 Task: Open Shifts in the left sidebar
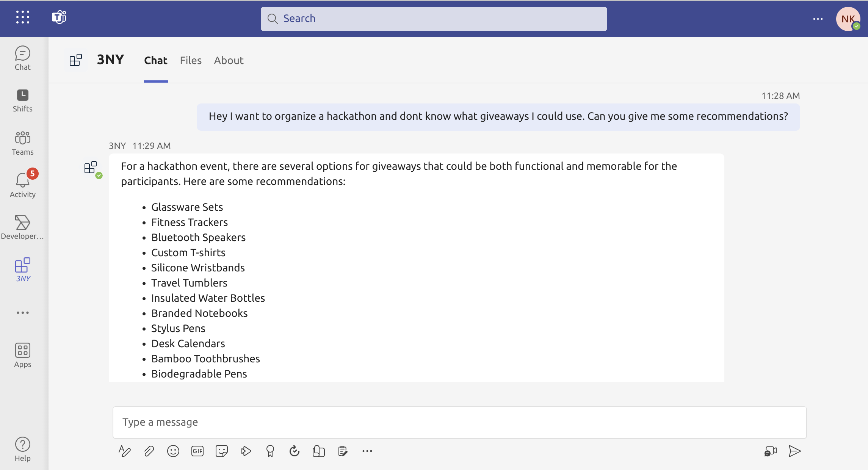23,100
